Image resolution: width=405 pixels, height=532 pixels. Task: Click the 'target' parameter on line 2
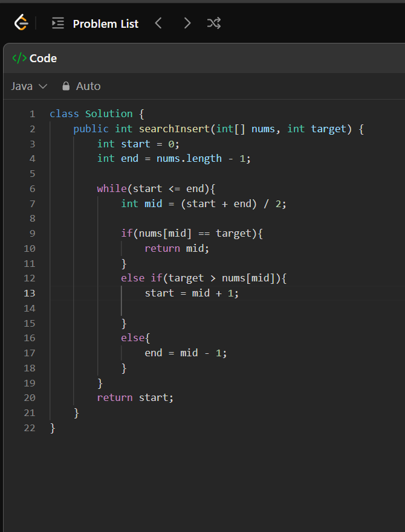pos(329,129)
